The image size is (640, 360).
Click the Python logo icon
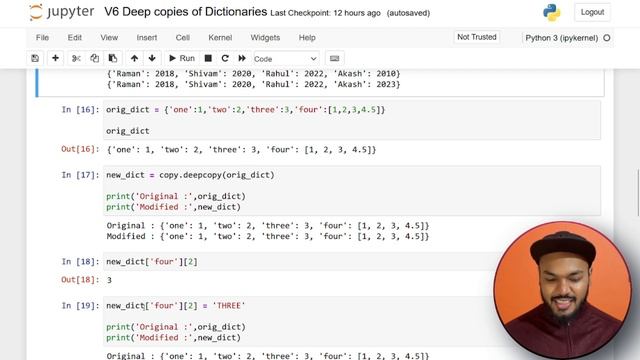click(x=551, y=12)
